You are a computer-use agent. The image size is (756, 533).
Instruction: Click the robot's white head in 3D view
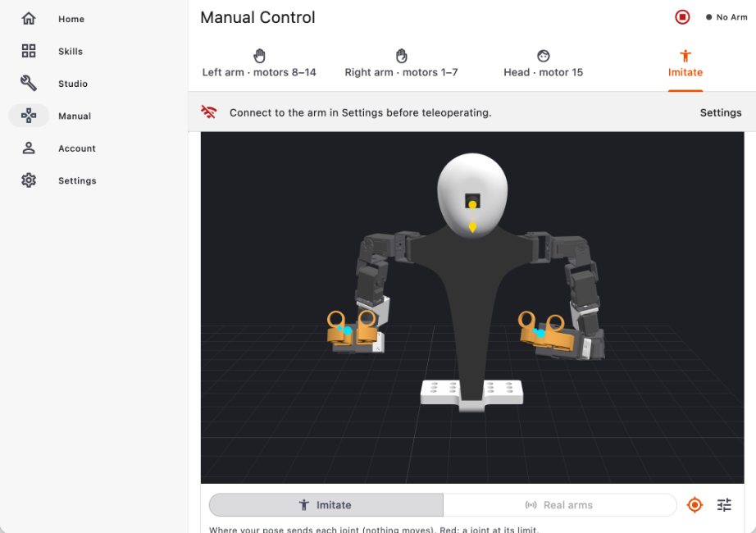click(472, 194)
